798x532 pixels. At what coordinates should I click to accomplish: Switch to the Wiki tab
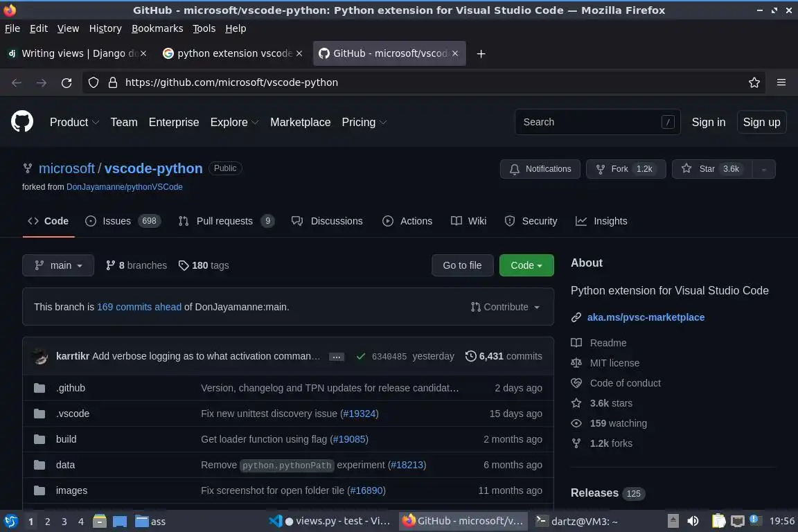[469, 221]
